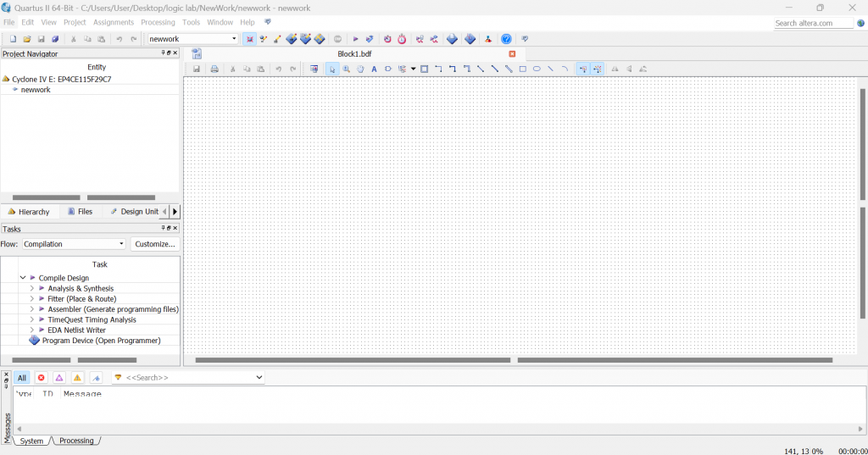The width and height of the screenshot is (868, 455).
Task: Open the Assignments menu
Action: (114, 22)
